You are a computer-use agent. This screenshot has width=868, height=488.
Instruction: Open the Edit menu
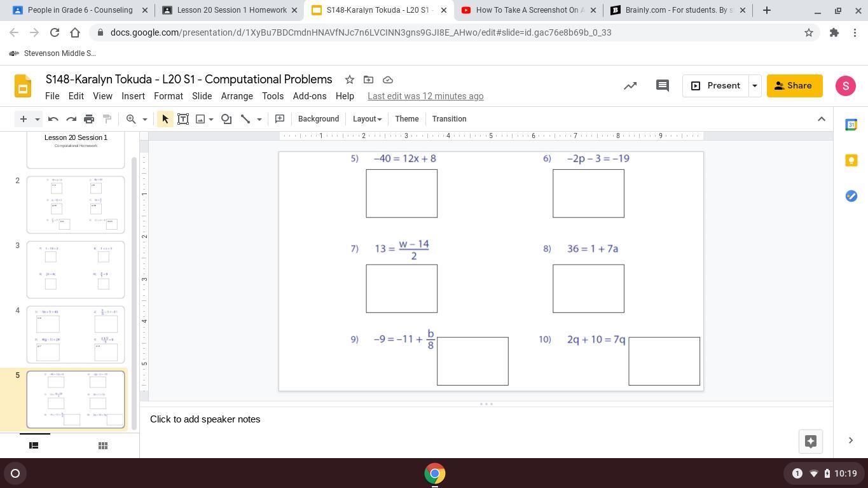(76, 96)
